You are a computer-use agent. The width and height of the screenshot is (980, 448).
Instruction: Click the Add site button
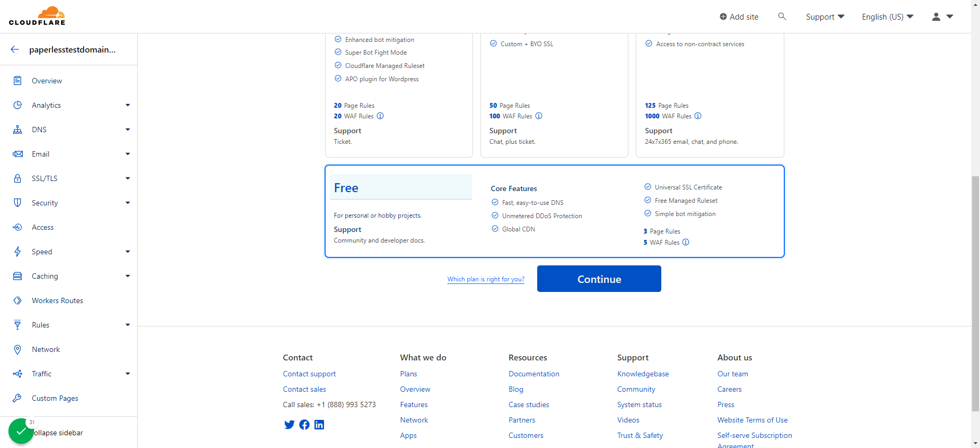point(739,17)
